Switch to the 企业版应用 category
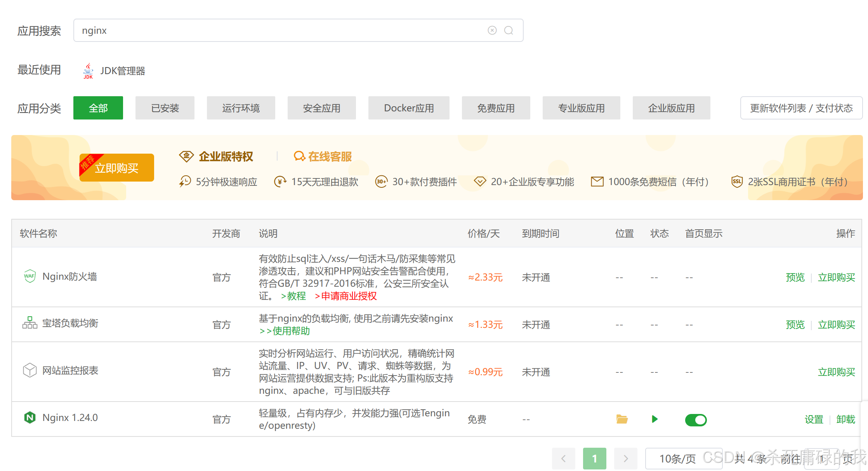This screenshot has height=471, width=868. point(672,108)
